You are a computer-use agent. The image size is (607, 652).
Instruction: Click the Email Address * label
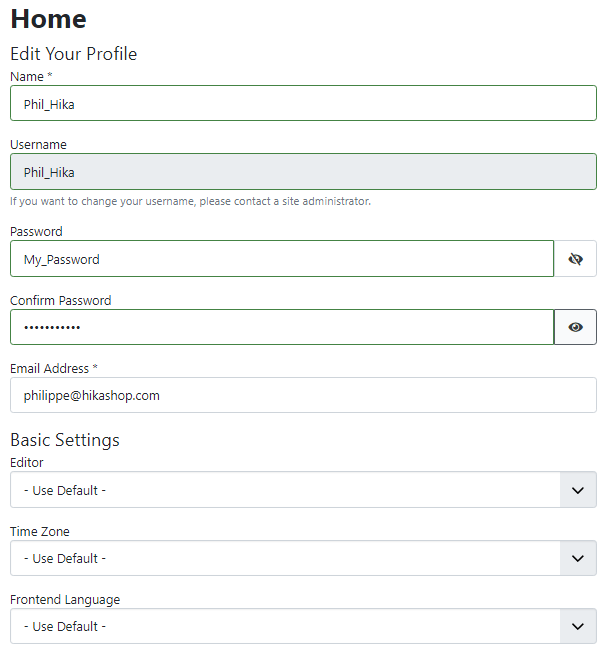point(54,368)
